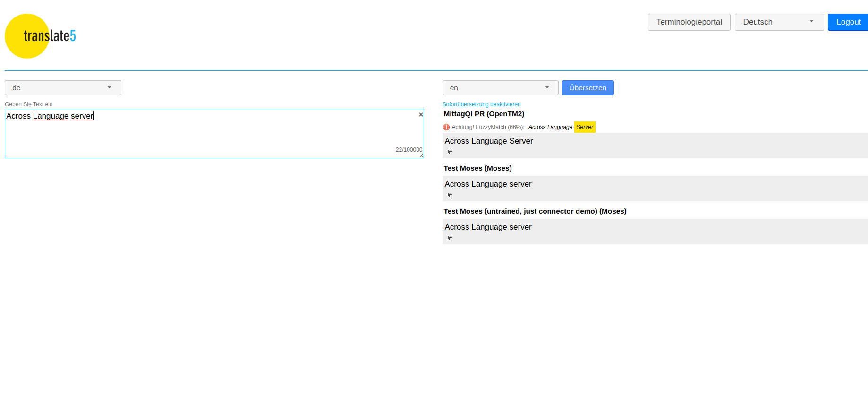Click the red FuzzyMatch warning icon

tap(446, 127)
